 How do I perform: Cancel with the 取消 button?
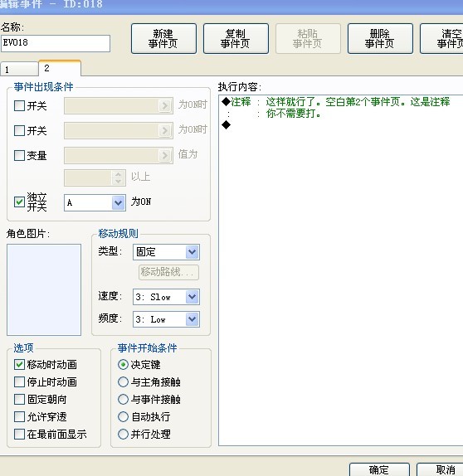coord(440,469)
